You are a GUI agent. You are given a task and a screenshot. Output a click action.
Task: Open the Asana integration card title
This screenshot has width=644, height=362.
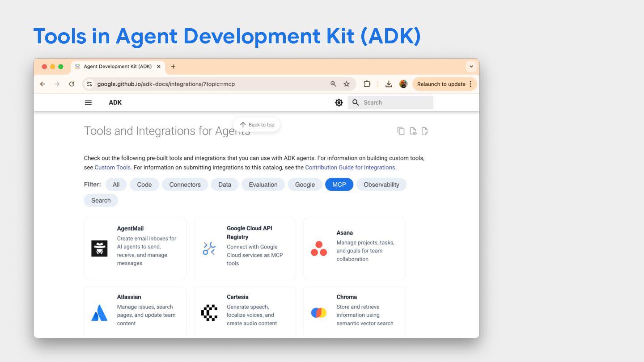(x=345, y=233)
